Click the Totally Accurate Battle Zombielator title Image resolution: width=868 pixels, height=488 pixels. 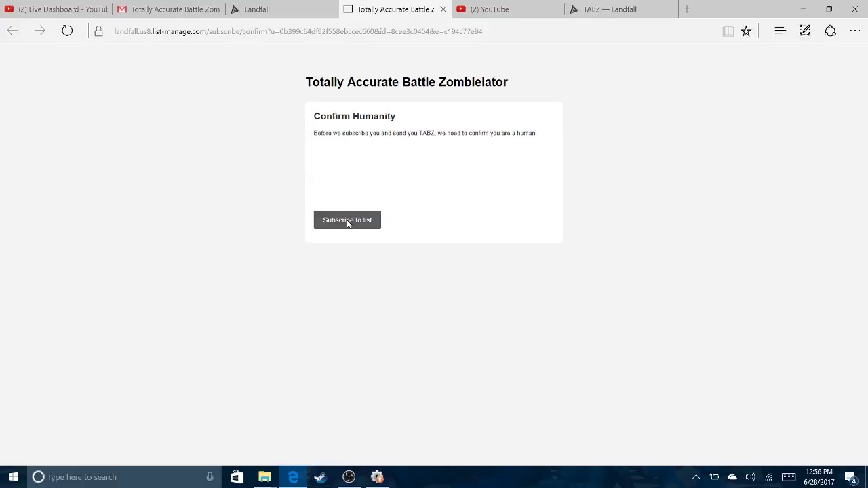[406, 82]
